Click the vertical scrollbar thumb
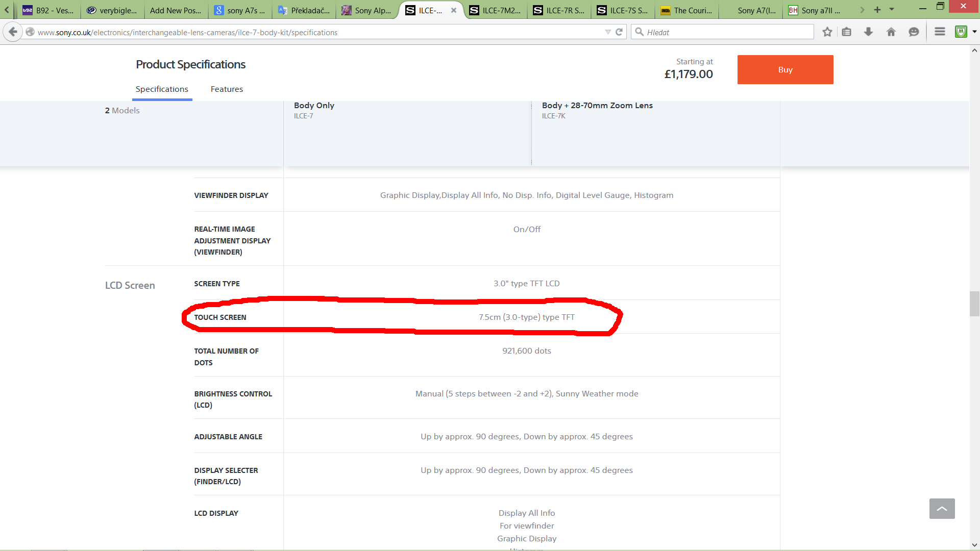Image resolution: width=980 pixels, height=551 pixels. (x=974, y=304)
